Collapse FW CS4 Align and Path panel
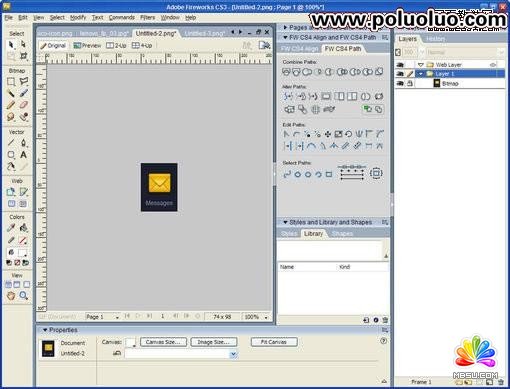The image size is (510, 389). tap(285, 37)
